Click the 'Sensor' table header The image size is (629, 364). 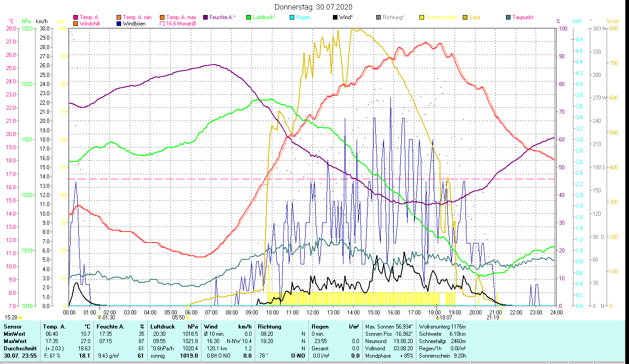pyautogui.click(x=12, y=327)
